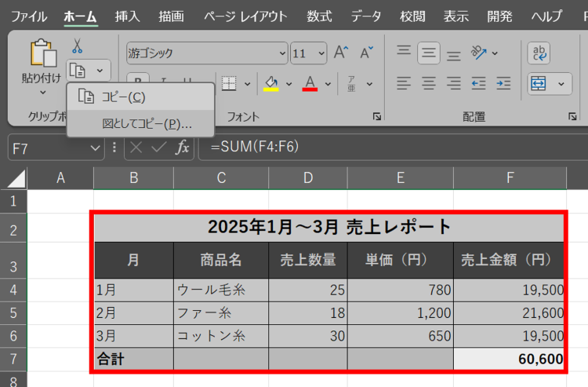Expand fill color dropdown arrow

pos(289,84)
